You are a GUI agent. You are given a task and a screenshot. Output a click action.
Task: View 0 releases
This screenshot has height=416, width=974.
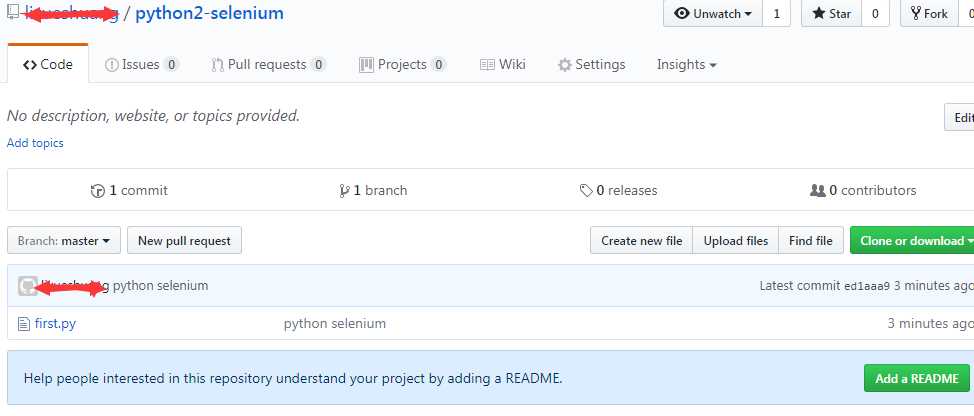tap(618, 191)
